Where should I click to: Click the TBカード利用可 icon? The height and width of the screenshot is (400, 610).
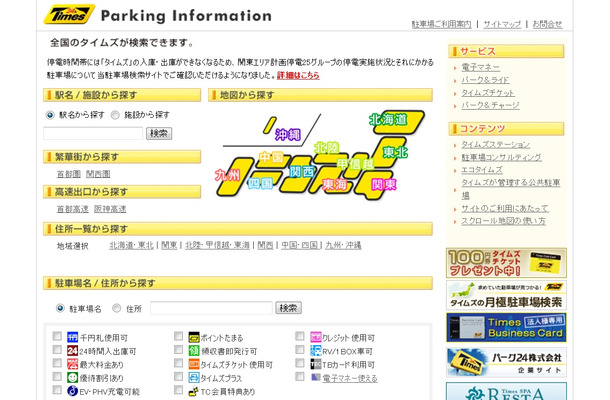pyautogui.click(x=316, y=364)
